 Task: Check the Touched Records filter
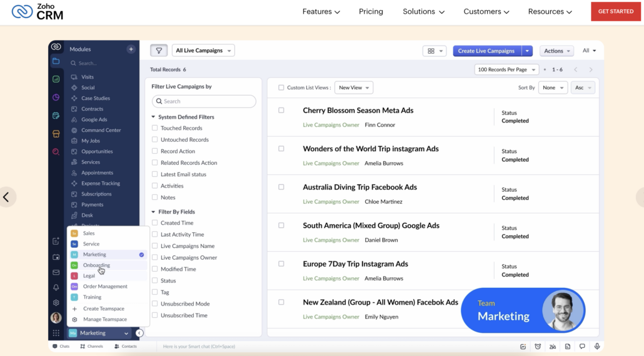click(155, 128)
